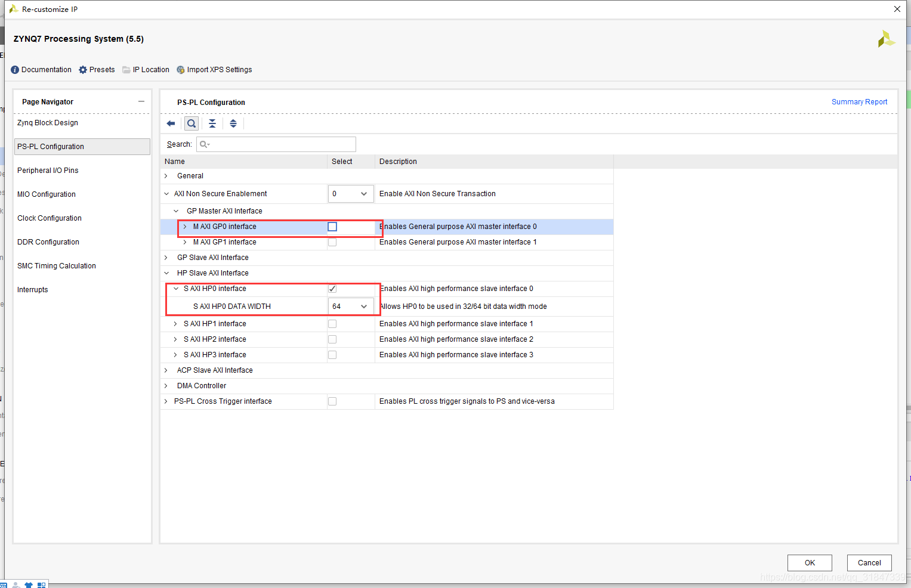911x588 pixels.
Task: Select 'Enables PL cross trigger signals' description
Action: 467,401
